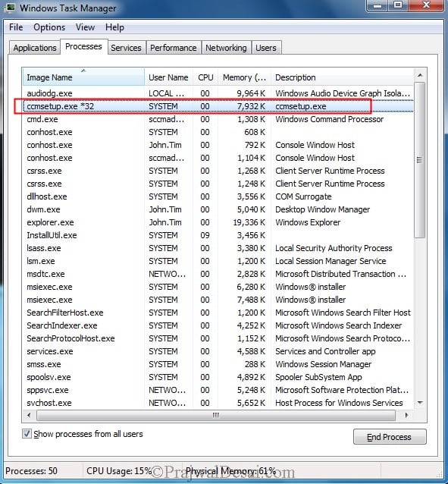The image size is (448, 484).
Task: Select csrss.exe using 1,268 K memory
Action: [x=218, y=171]
